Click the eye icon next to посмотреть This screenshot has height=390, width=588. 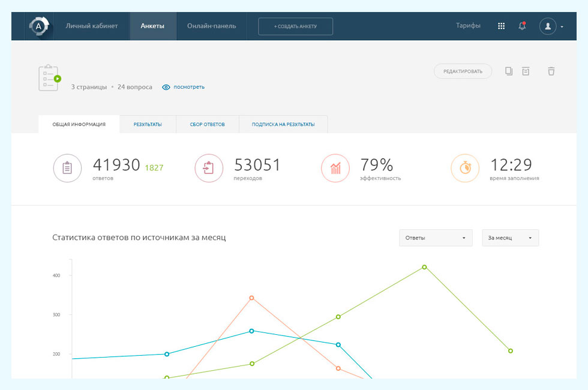click(x=166, y=87)
